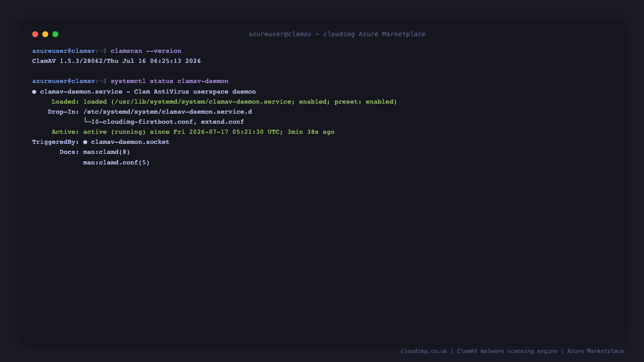Screen dimensions: 644x362
Task: Click the /usr/lib/systemd/system/clamav-daemon.service path
Action: coord(203,102)
